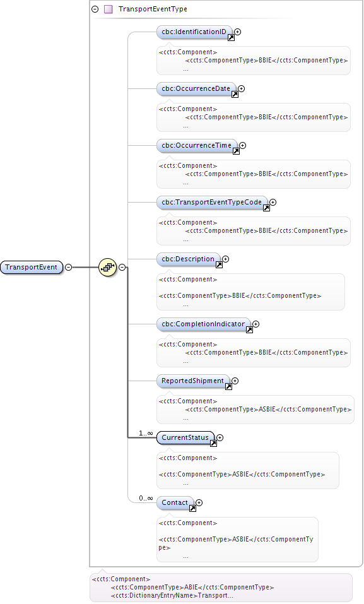The height and width of the screenshot is (604, 364).
Task: Select the TransportEvent element node
Action: pos(31,268)
